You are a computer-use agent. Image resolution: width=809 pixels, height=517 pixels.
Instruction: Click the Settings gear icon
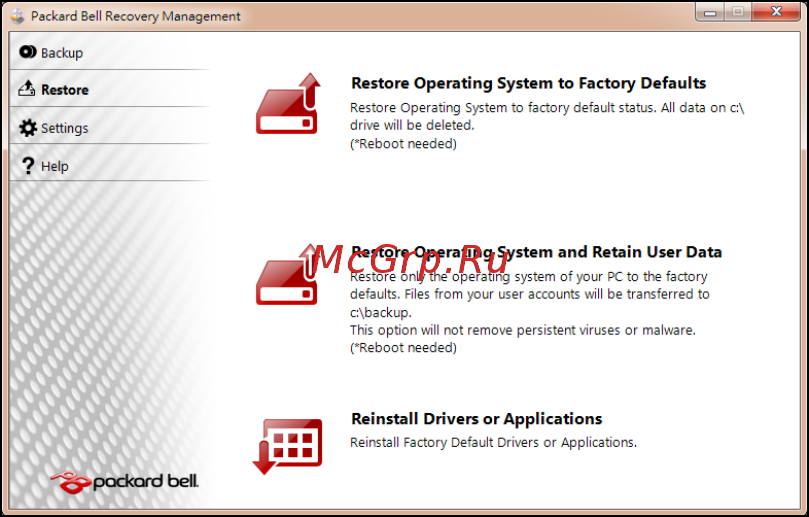click(x=28, y=127)
